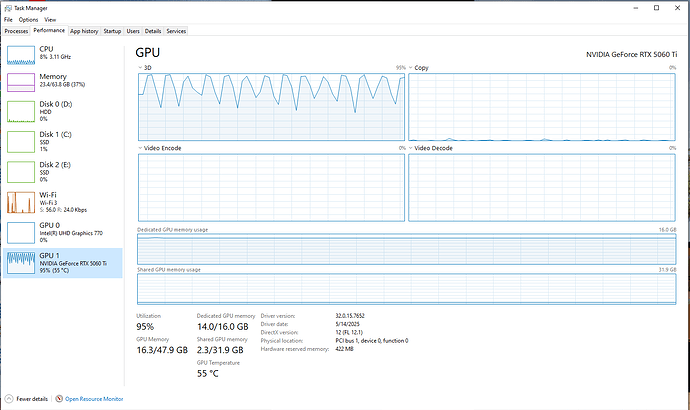
Task: Open the Video Encode graph dropdown
Action: pos(140,148)
